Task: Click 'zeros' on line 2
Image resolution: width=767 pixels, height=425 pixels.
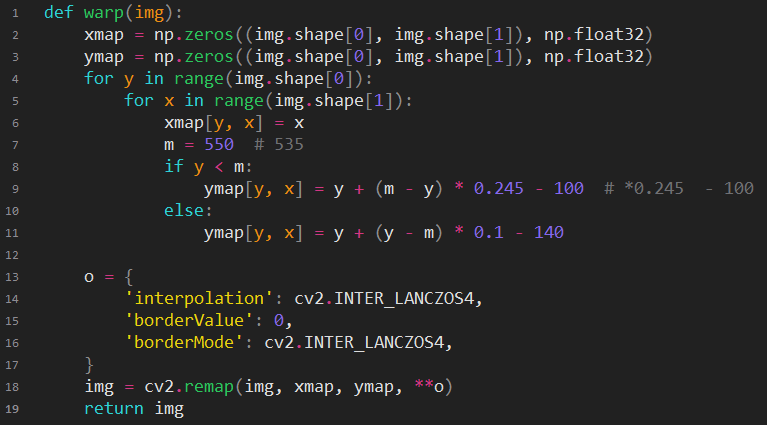Action: [x=209, y=35]
